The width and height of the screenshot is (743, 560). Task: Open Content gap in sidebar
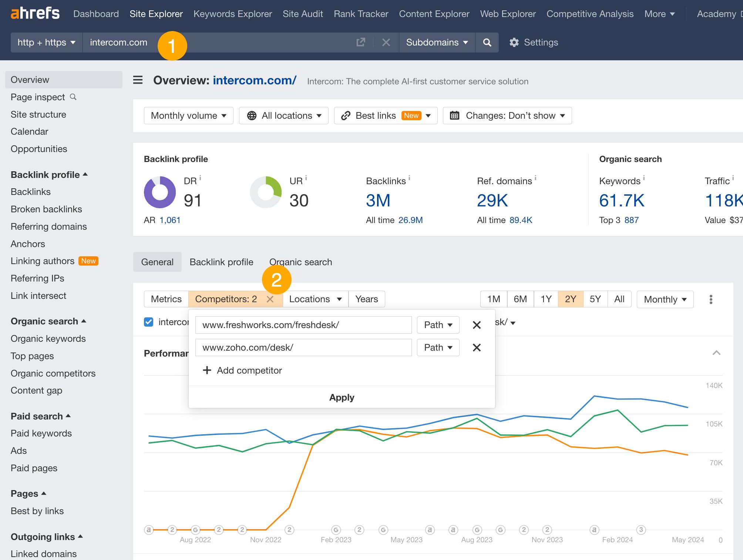[x=36, y=390]
